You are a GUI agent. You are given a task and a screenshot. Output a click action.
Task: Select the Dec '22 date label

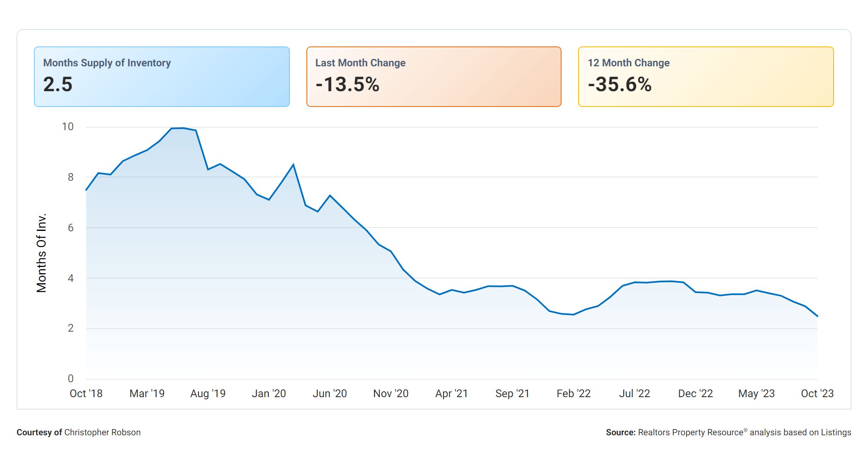(695, 393)
